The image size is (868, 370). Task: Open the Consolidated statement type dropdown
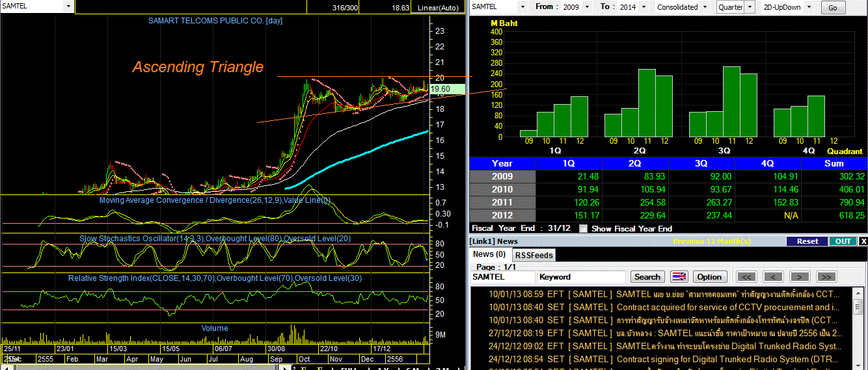click(x=703, y=7)
